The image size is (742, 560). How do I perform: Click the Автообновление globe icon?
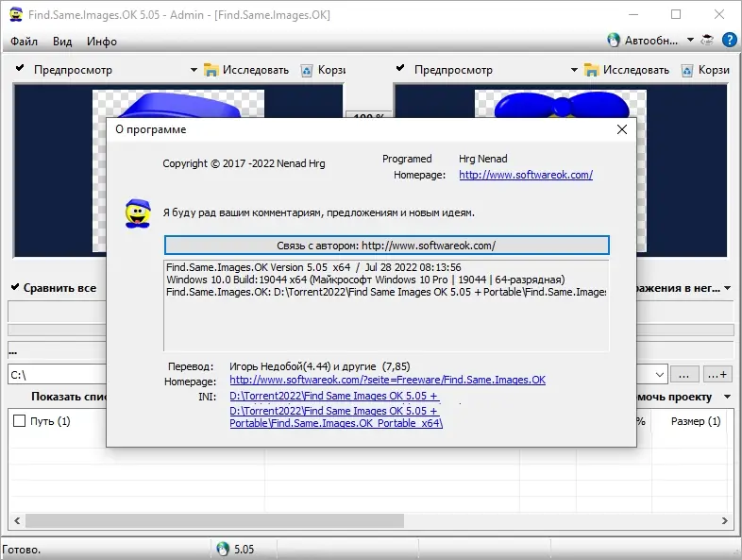[x=614, y=41]
